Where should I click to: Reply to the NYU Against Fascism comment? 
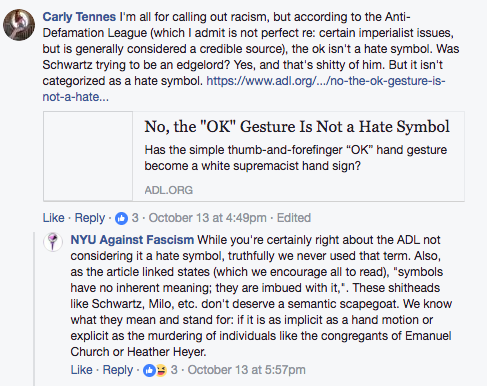click(x=118, y=370)
